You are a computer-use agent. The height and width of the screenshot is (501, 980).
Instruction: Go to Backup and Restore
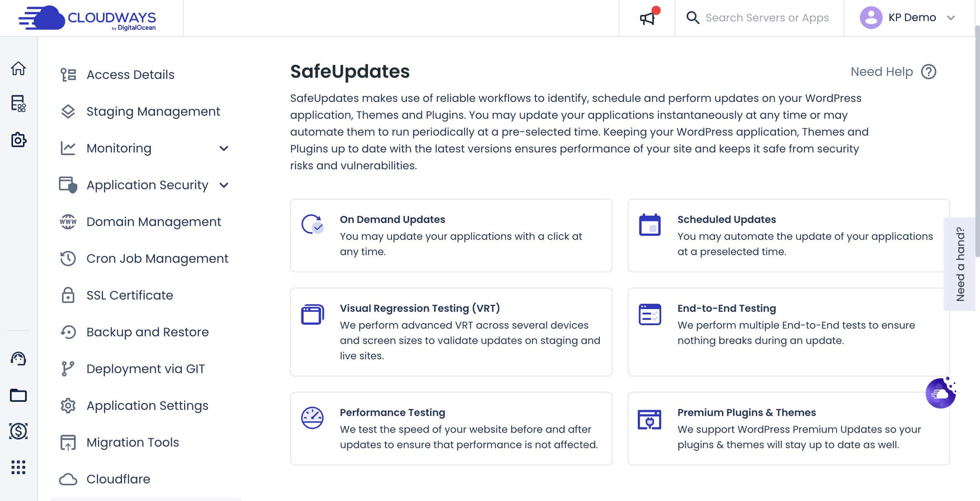tap(147, 332)
